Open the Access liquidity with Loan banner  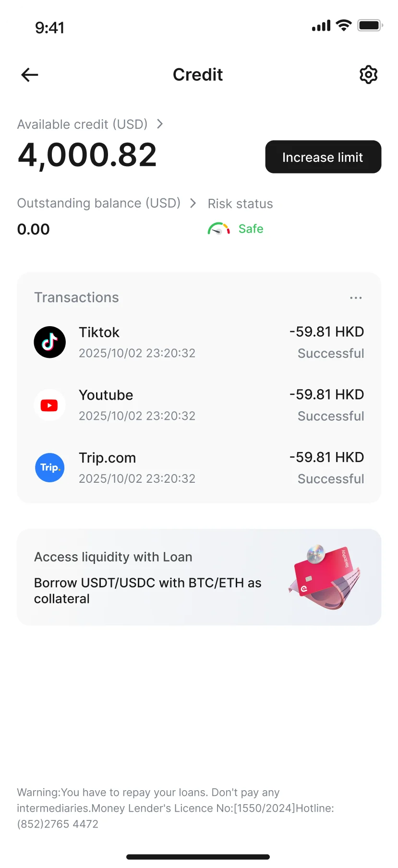(x=199, y=577)
